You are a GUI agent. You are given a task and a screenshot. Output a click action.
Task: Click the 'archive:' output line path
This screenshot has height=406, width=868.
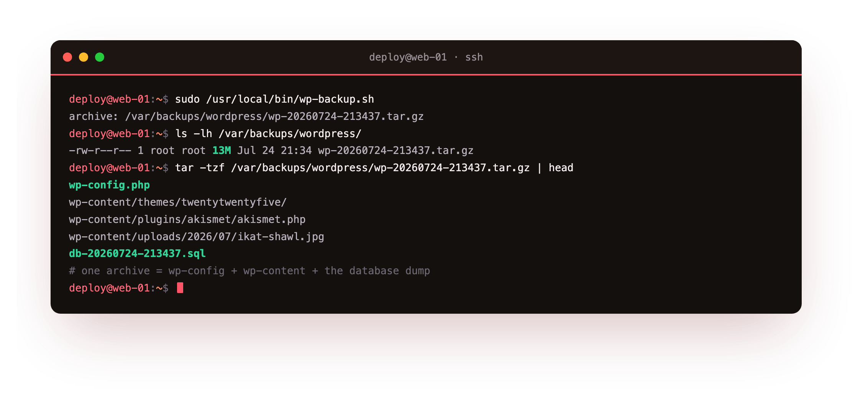click(x=274, y=116)
